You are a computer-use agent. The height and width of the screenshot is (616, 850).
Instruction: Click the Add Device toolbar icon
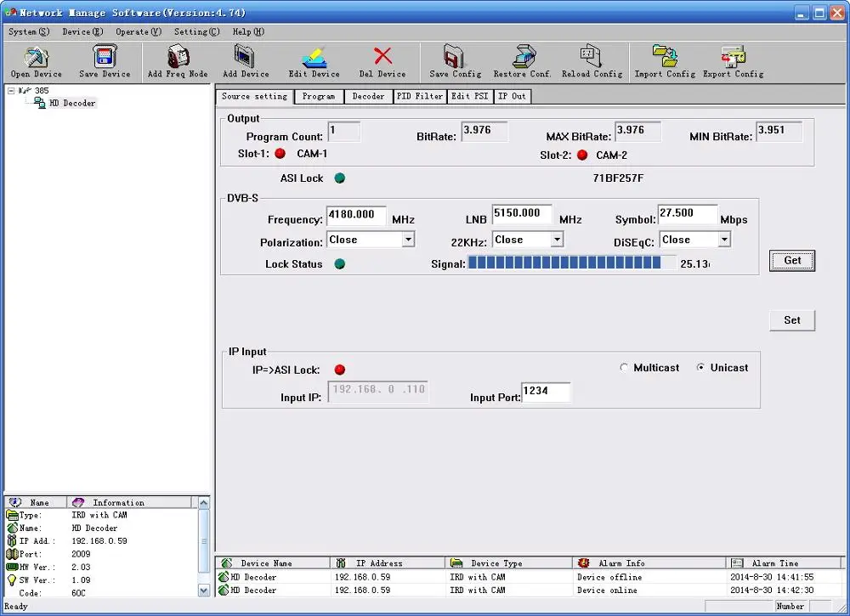coord(246,58)
